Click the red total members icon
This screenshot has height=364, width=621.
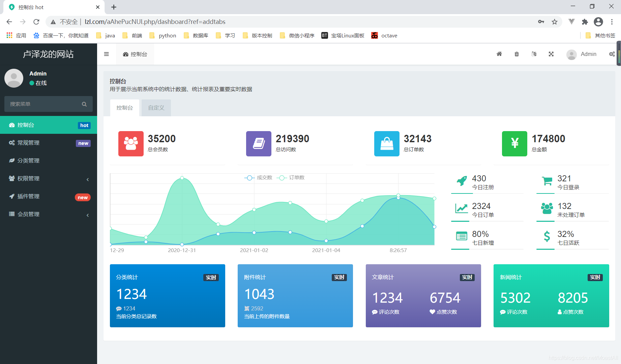(131, 144)
